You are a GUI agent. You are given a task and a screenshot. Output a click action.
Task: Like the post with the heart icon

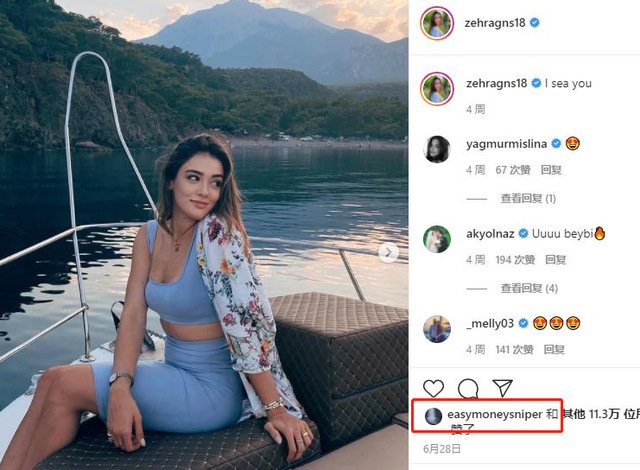[433, 388]
